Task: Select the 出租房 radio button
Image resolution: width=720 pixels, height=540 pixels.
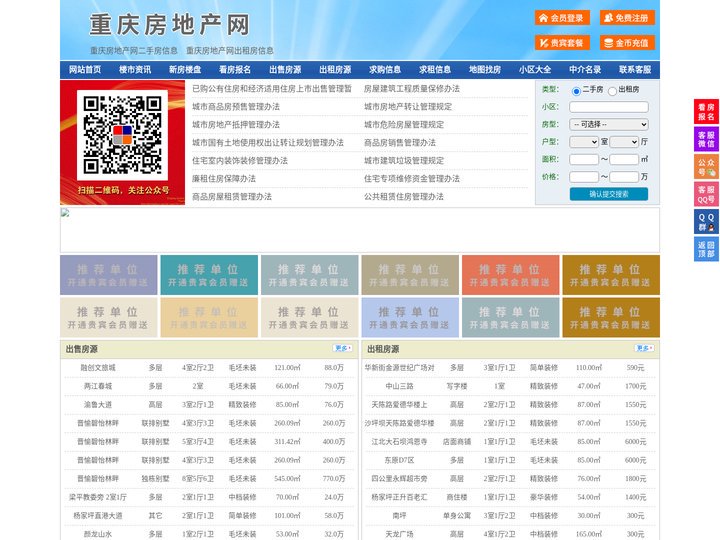Action: (x=612, y=91)
